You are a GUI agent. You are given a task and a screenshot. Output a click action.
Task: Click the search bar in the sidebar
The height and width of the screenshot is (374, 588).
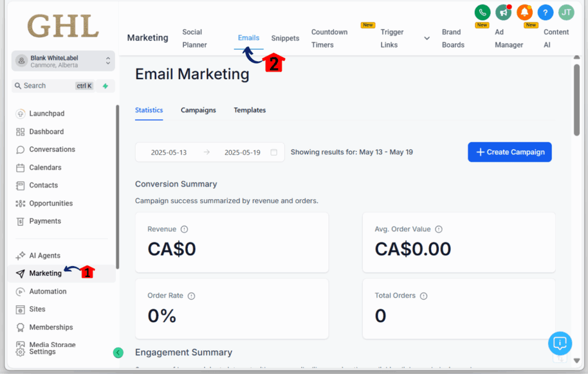click(52, 85)
